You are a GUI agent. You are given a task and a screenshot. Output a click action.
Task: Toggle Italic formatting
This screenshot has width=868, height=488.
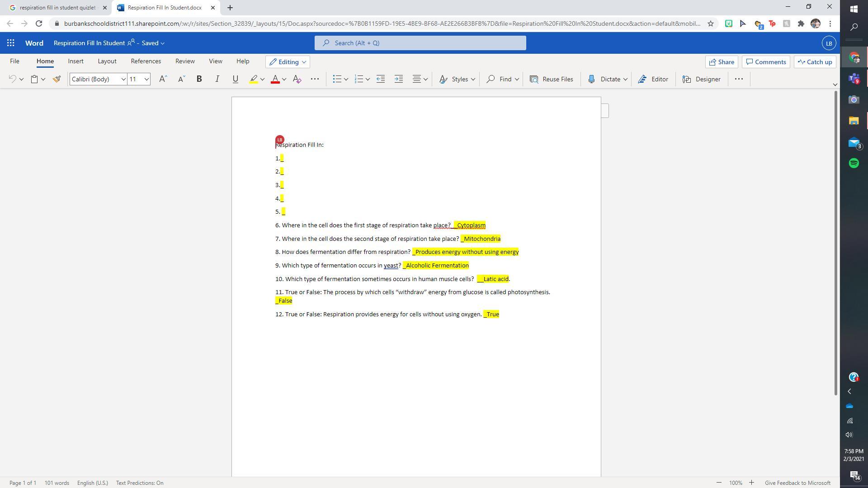(x=217, y=79)
